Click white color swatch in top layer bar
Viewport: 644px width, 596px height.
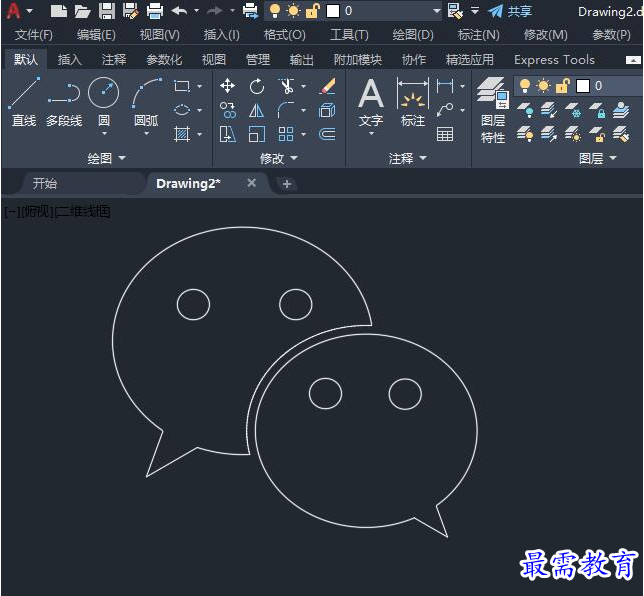[x=333, y=11]
